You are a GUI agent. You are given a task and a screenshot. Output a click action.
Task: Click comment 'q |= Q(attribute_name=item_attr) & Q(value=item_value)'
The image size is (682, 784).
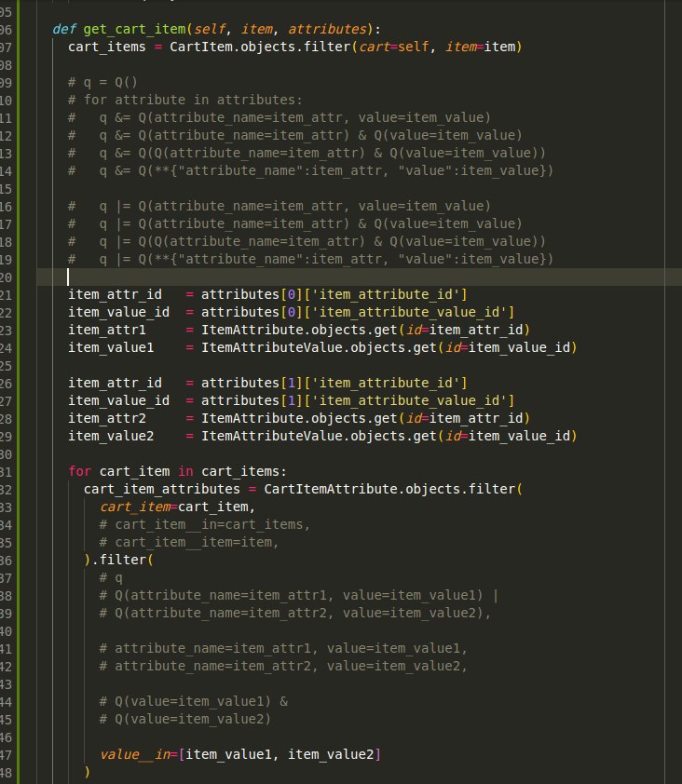[x=311, y=224]
